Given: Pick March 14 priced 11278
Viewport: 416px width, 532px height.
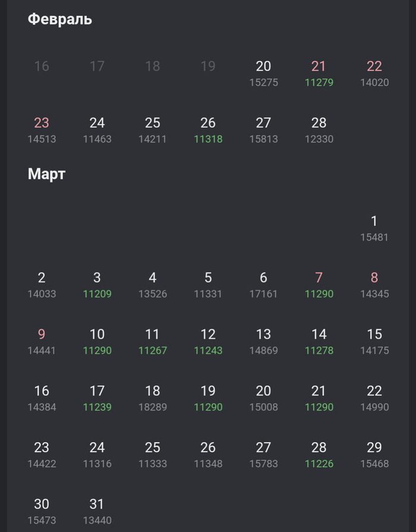Looking at the screenshot, I should pos(319,342).
